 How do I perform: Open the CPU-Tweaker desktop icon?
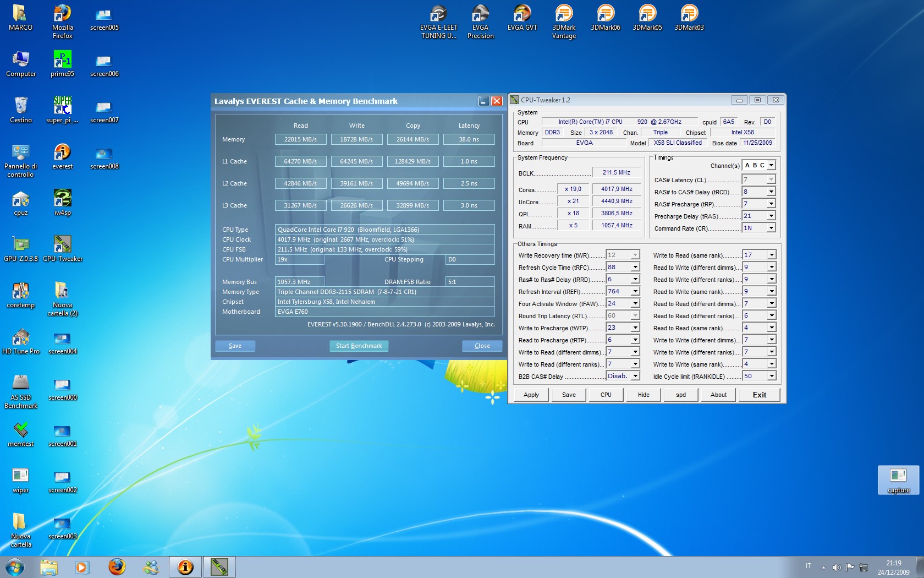[62, 249]
